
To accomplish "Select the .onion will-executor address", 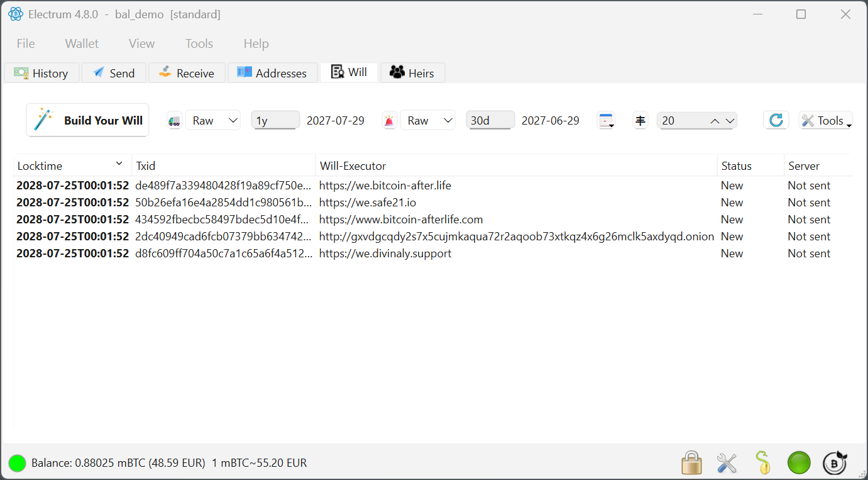I will coord(517,237).
